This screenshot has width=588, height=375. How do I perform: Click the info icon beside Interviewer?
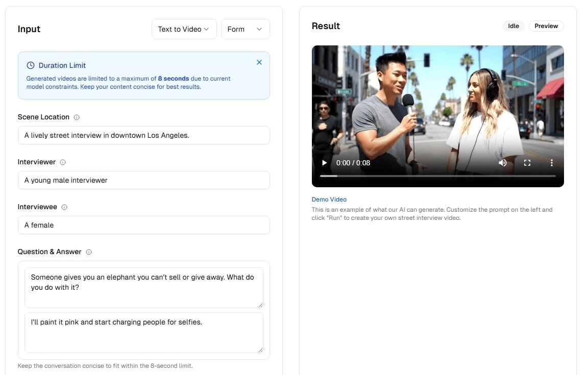pos(63,162)
